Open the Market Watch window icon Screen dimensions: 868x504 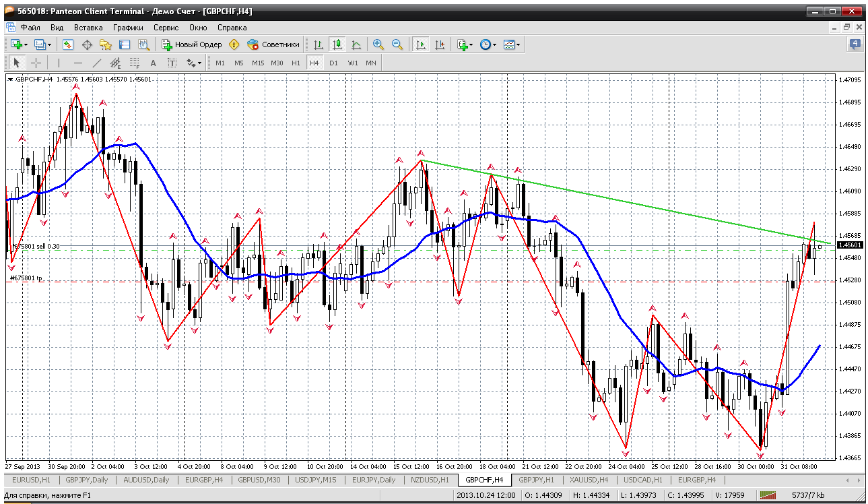tap(68, 44)
